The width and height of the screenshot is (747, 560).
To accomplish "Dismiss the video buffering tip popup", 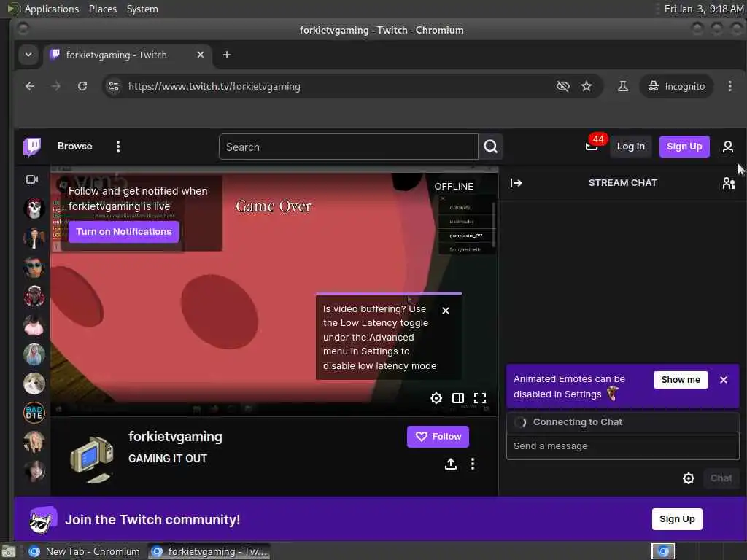I will pos(446,311).
